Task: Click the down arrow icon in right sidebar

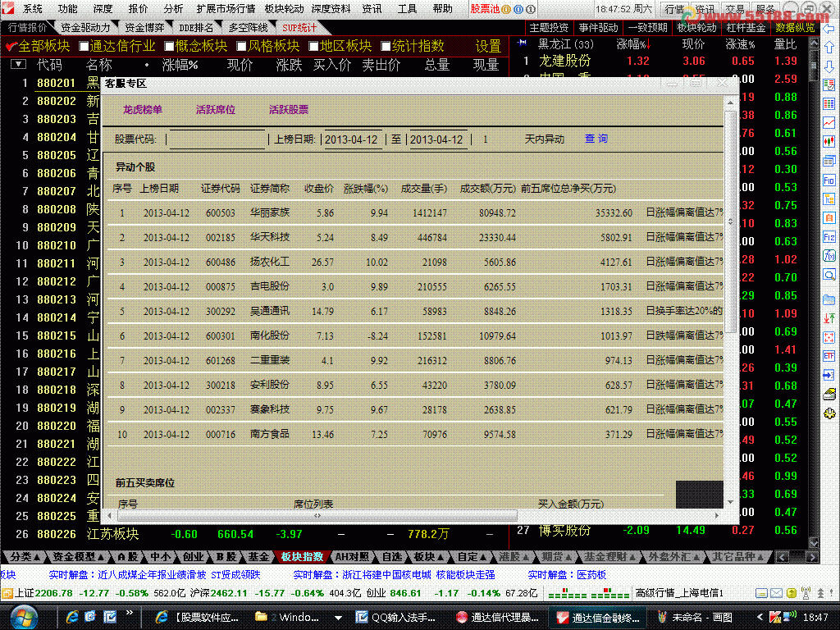Action: [x=829, y=66]
